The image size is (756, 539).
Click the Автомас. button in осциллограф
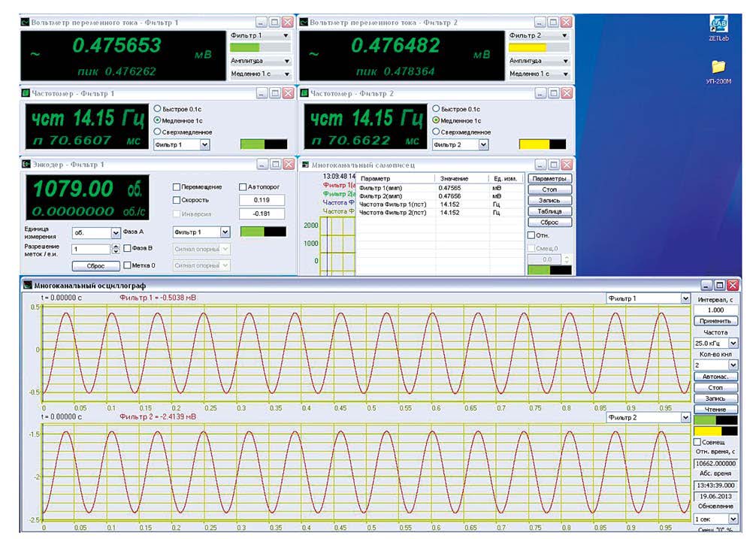coord(715,377)
